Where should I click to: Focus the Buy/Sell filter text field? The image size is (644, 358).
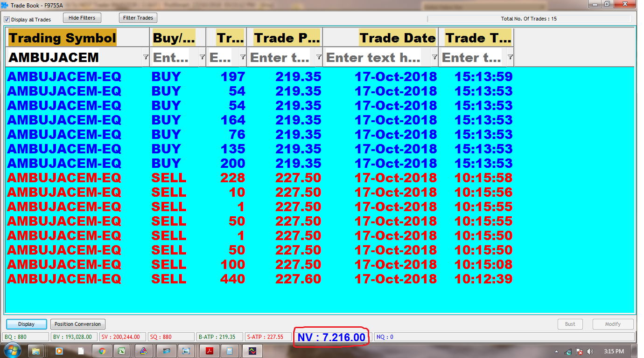pos(175,57)
